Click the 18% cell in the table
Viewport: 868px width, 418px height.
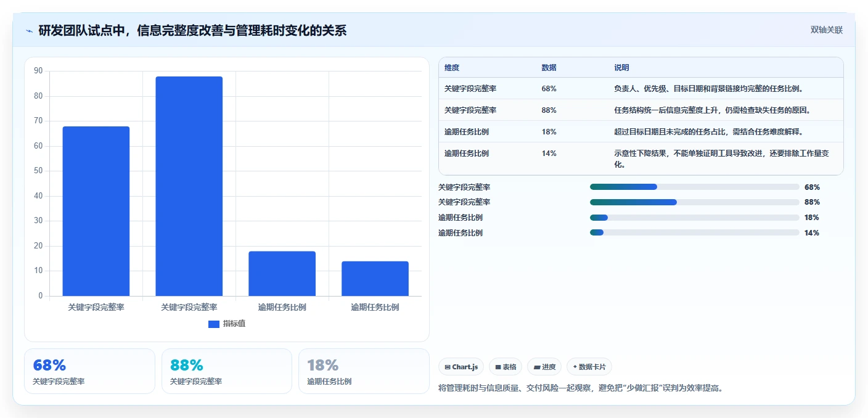point(549,132)
